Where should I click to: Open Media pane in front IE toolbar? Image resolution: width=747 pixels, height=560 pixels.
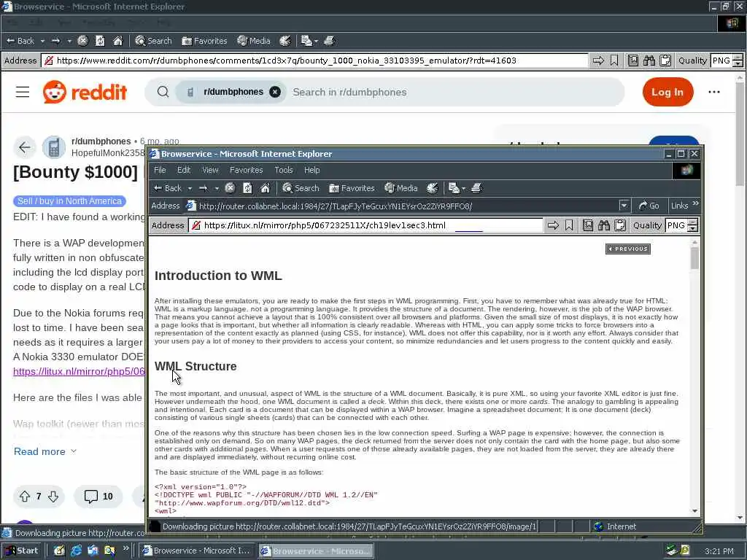pos(401,188)
